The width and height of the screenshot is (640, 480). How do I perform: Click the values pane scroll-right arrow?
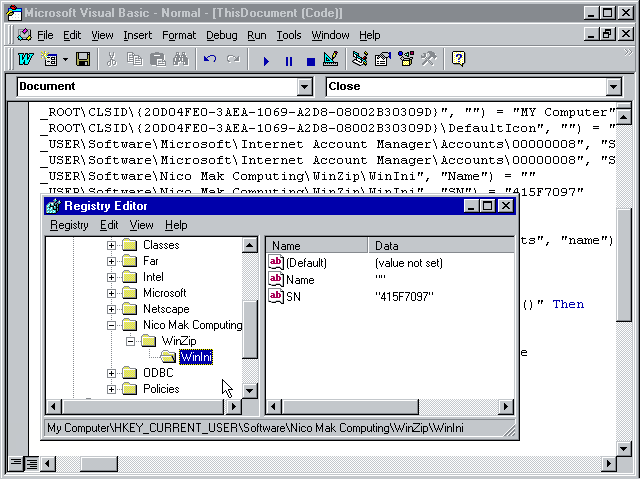tap(506, 407)
